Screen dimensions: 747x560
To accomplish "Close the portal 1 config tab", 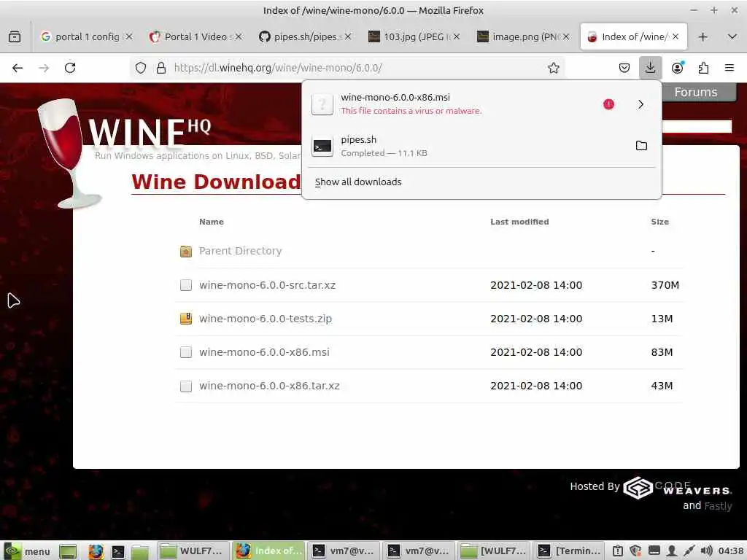I will point(129,36).
